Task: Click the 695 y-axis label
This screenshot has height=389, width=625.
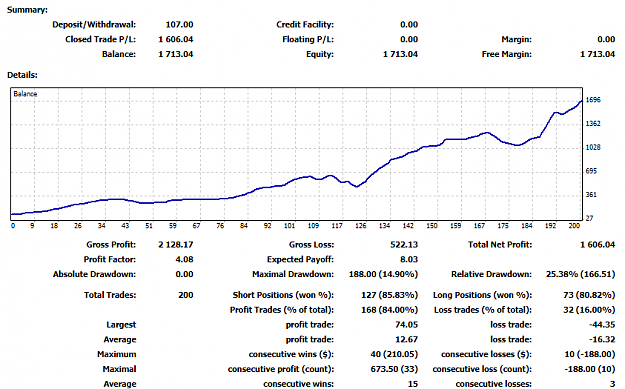Action: tap(591, 171)
